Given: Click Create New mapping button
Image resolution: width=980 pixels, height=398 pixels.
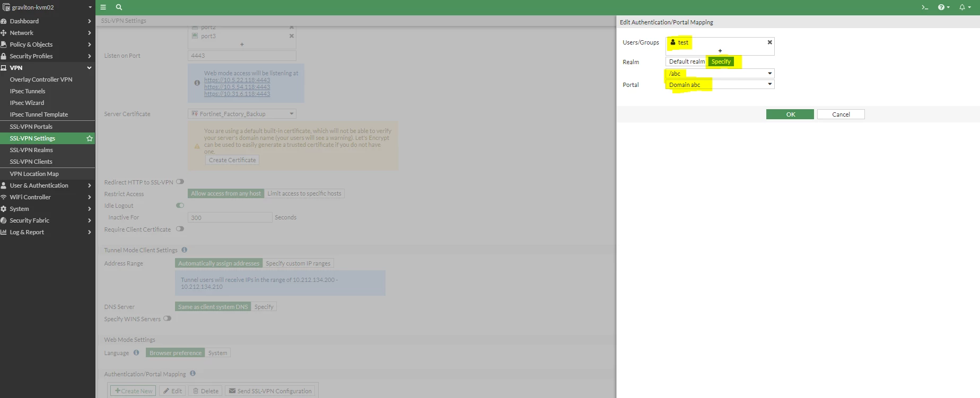Looking at the screenshot, I should [133, 391].
